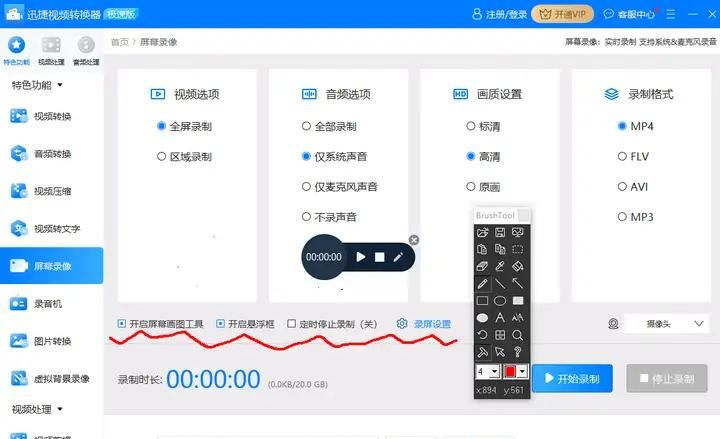Select the paint bucket fill tool
The width and height of the screenshot is (720, 439).
[518, 266]
